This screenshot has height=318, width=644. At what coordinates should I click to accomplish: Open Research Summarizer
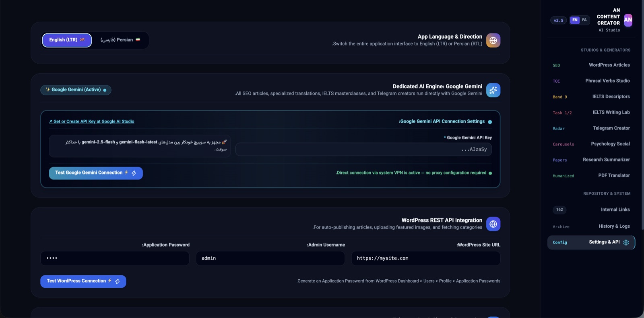pyautogui.click(x=591, y=160)
